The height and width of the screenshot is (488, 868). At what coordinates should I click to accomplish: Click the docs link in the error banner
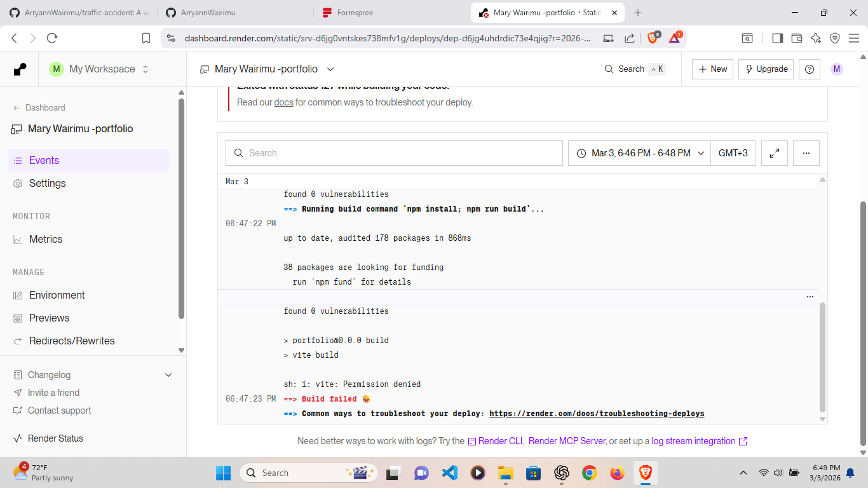click(283, 102)
